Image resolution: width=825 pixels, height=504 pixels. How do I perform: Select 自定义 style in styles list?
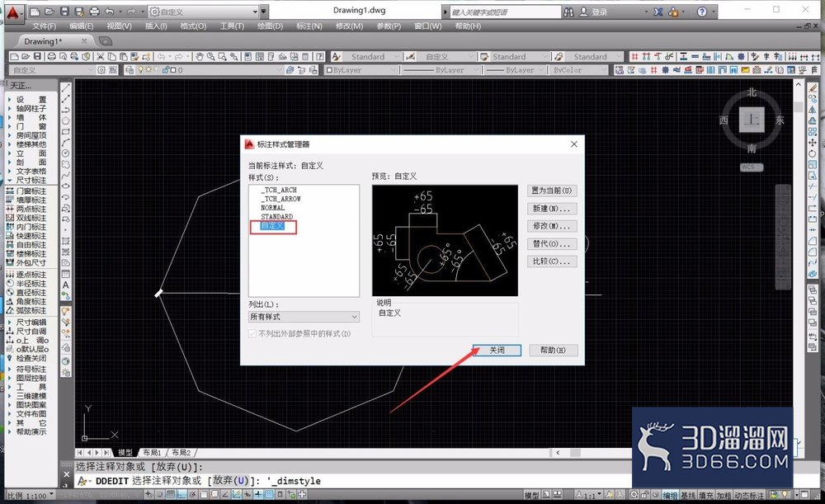click(x=272, y=225)
